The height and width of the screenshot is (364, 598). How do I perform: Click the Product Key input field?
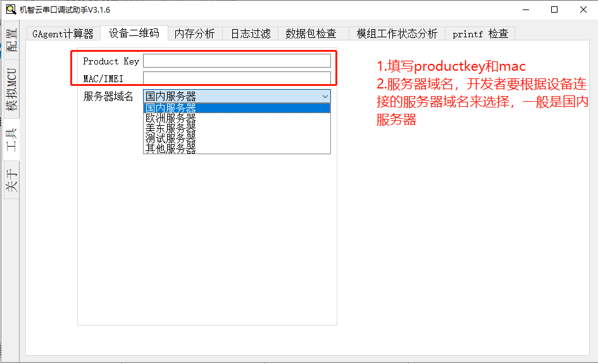tap(237, 61)
